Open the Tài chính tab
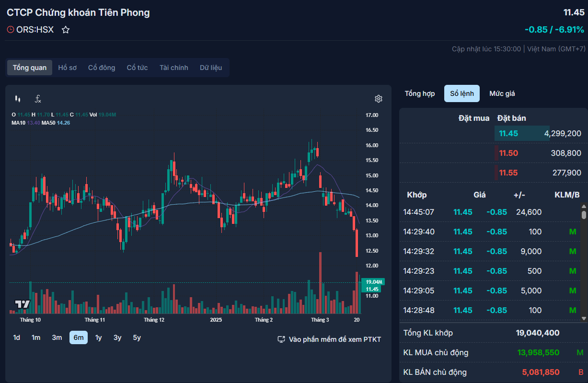588x383 pixels. [173, 68]
